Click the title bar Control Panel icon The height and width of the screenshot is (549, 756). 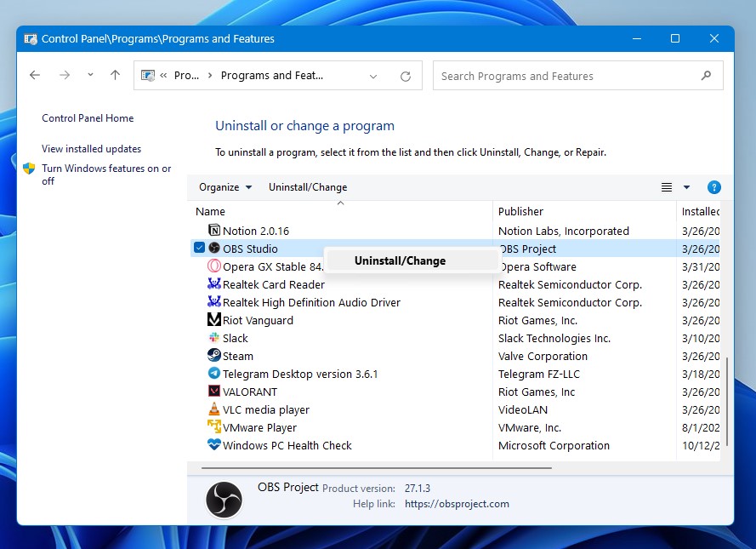pyautogui.click(x=31, y=38)
